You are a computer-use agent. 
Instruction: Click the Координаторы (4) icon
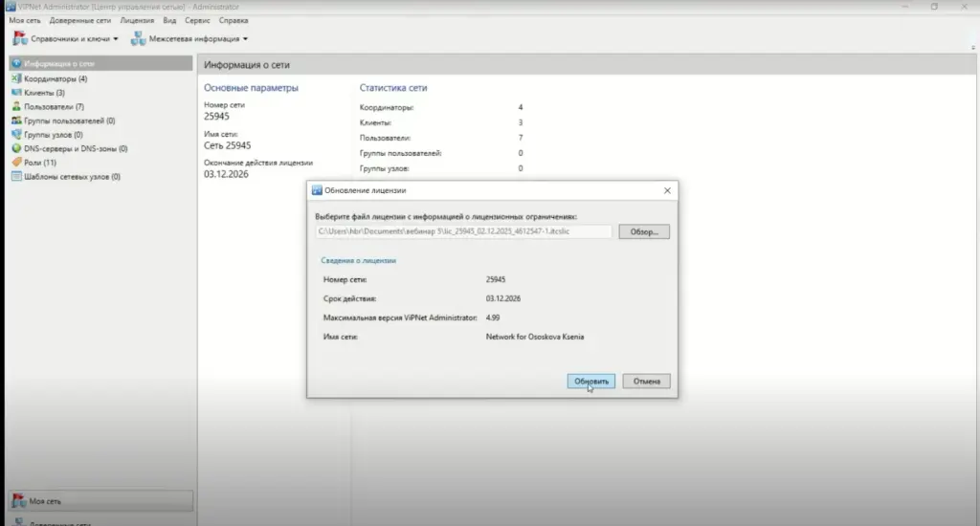coord(16,78)
